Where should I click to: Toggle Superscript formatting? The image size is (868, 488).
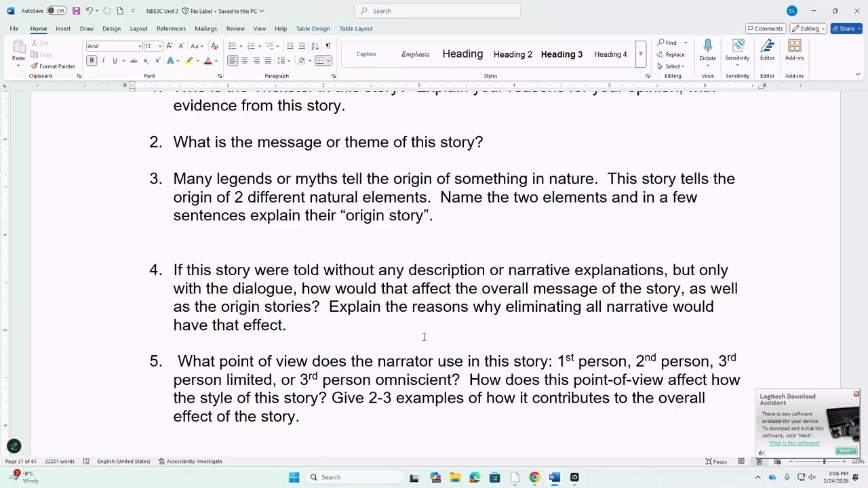(x=157, y=61)
